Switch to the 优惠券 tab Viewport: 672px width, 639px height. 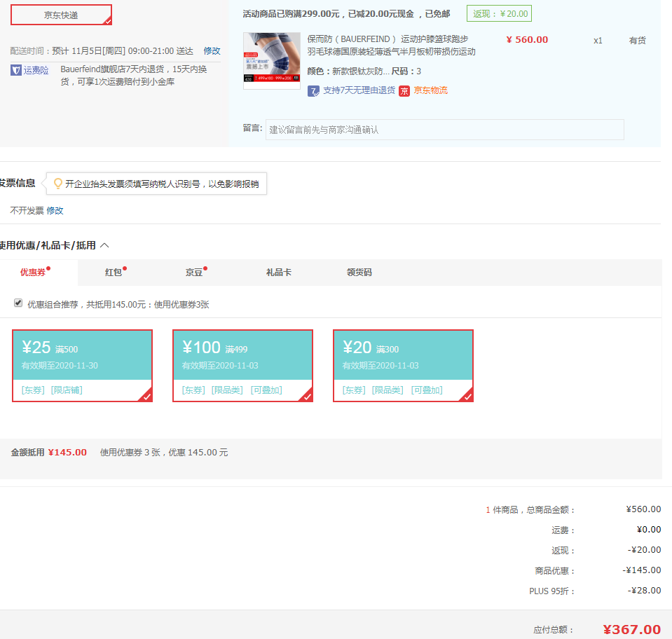click(33, 272)
